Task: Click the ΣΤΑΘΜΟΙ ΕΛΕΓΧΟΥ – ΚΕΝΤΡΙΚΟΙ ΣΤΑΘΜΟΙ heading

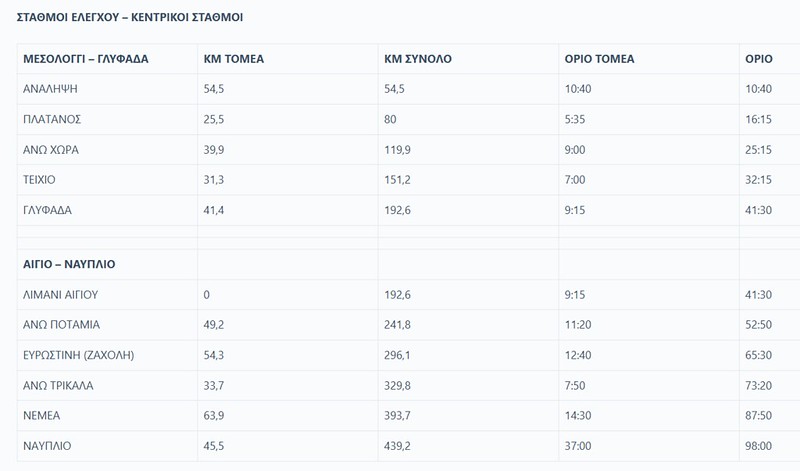Action: 130,18
